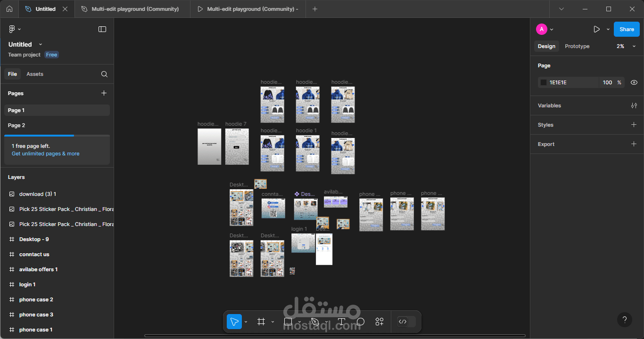Open the Figma home icon
The width and height of the screenshot is (644, 339).
point(9,9)
